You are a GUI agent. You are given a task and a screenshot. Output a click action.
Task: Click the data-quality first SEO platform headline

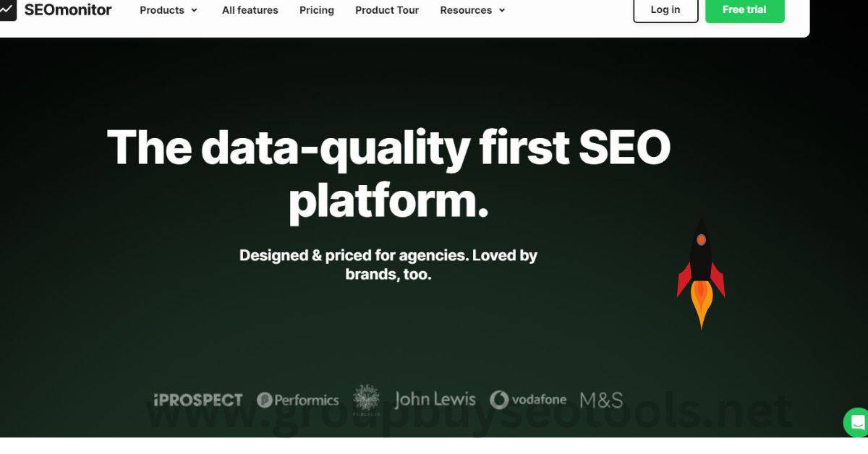(389, 174)
